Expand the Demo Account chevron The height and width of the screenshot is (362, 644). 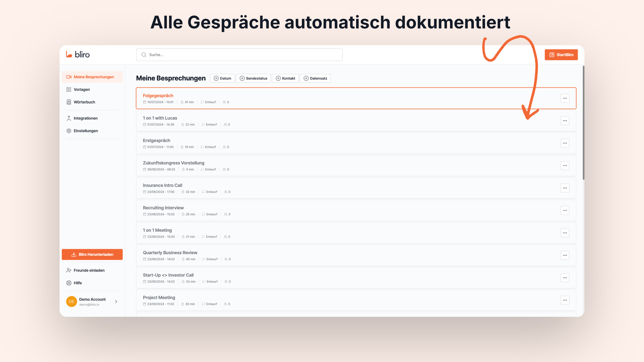[x=116, y=301]
